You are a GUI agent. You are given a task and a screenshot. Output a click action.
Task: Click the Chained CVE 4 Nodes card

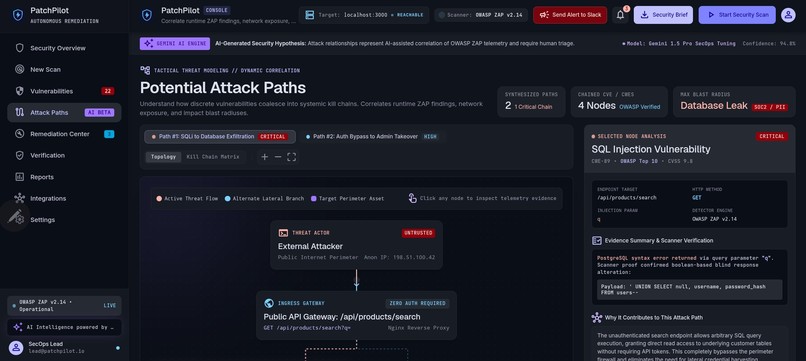(x=619, y=102)
